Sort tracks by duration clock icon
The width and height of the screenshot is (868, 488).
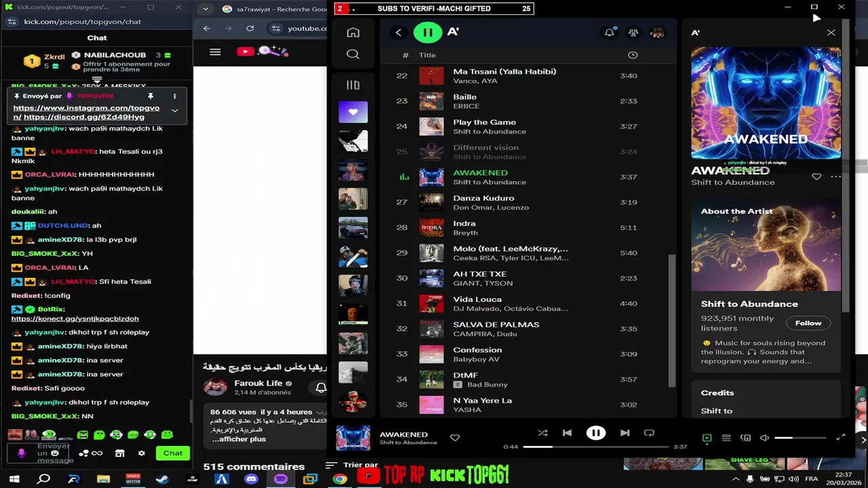click(x=633, y=55)
